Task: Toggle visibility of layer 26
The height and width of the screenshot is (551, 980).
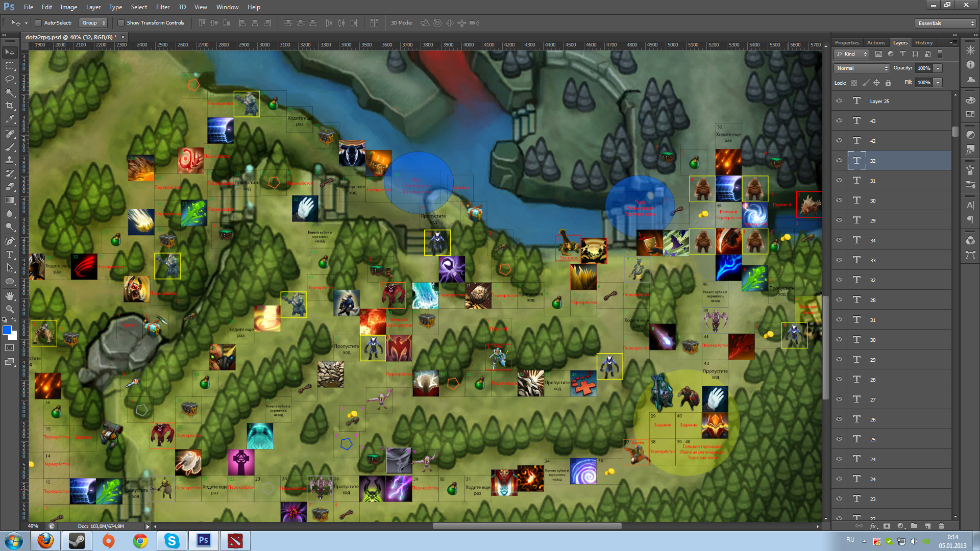Action: 839,419
